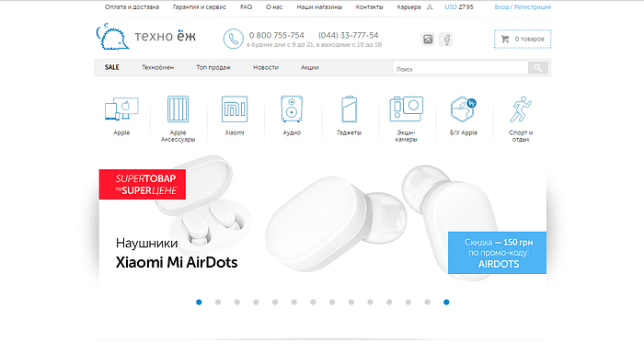
Task: Select the last blue slide dot
Action: coord(446,302)
